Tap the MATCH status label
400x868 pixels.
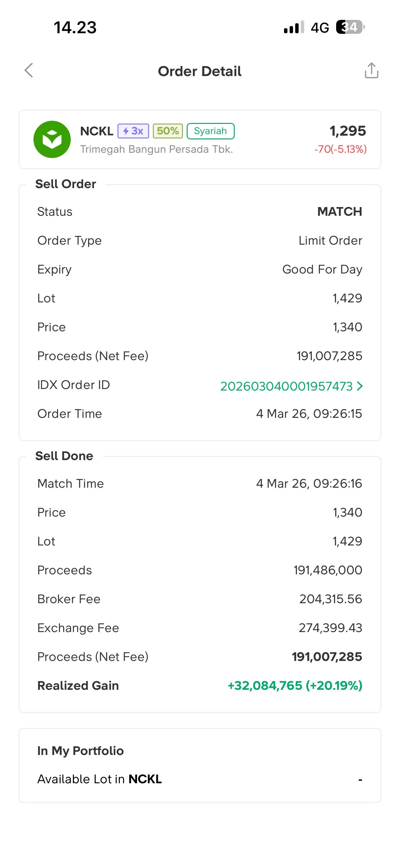[x=340, y=212]
